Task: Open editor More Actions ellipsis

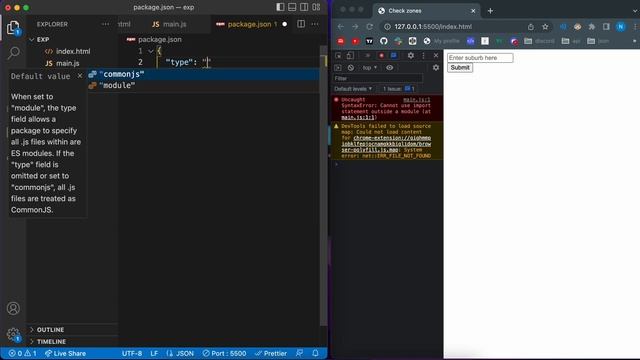Action: pos(315,24)
